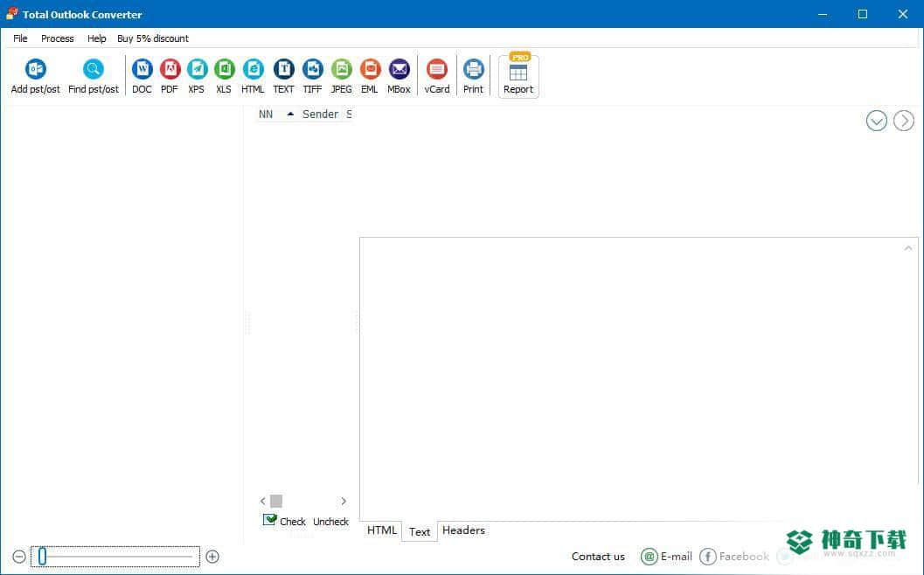924x575 pixels.
Task: Click the circled right-arrow button
Action: coord(903,121)
